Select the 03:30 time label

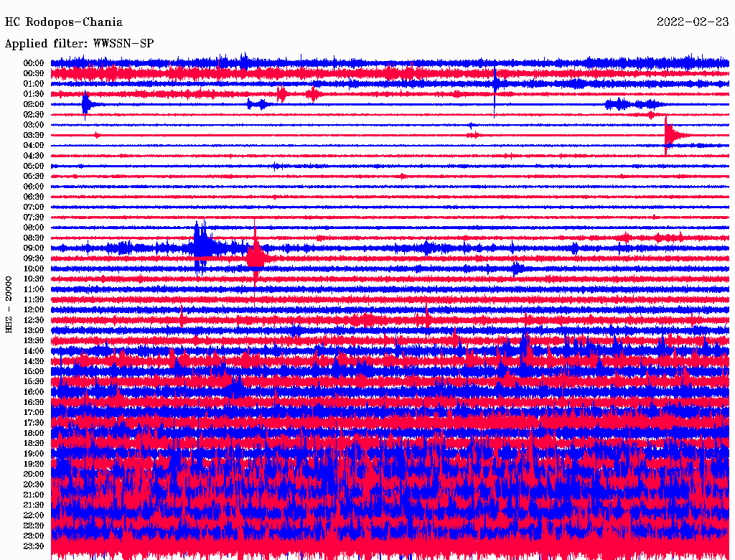[34, 135]
